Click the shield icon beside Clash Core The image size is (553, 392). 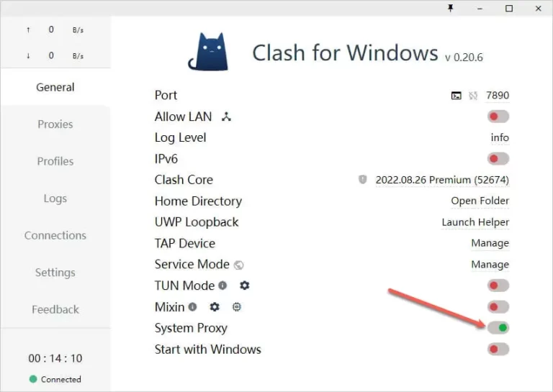tap(362, 180)
